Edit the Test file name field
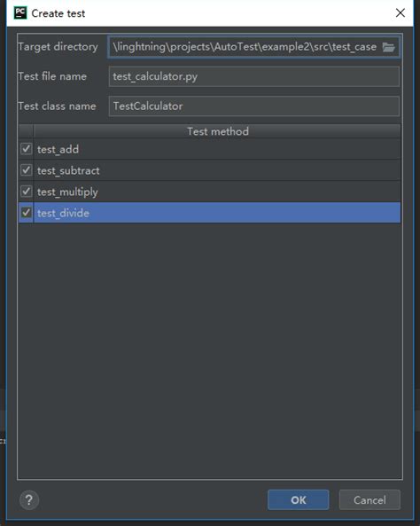This screenshot has width=420, height=526. pyautogui.click(x=254, y=76)
